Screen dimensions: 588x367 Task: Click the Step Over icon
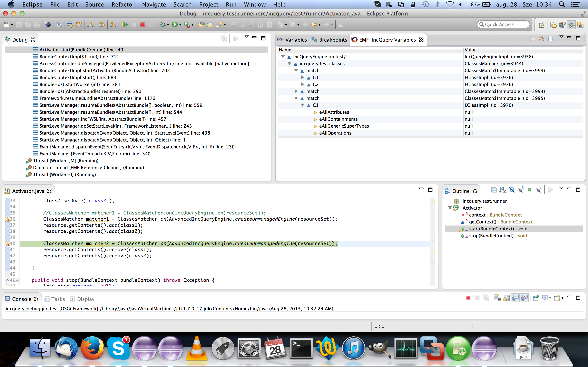coord(102,24)
